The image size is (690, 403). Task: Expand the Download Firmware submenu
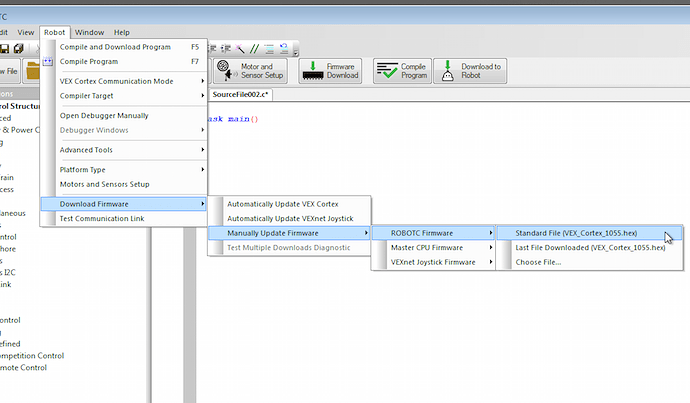(124, 204)
